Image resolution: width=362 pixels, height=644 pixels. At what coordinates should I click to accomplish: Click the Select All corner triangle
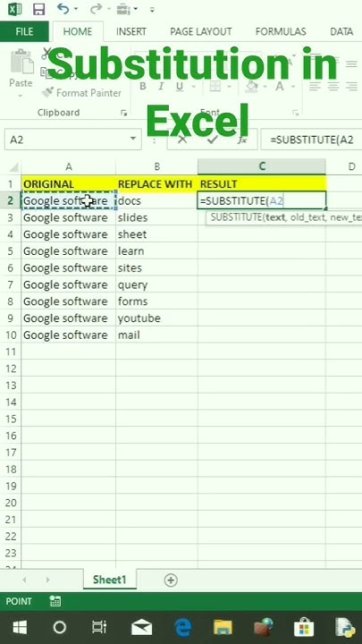(13, 167)
